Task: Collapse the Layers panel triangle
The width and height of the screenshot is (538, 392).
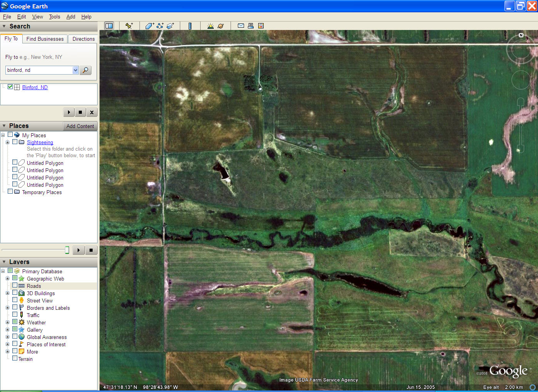Action: coord(4,262)
